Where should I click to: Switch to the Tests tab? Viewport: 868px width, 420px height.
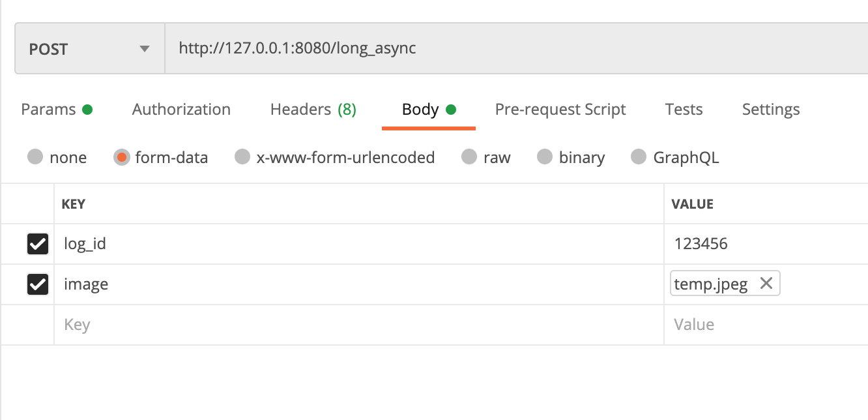(684, 109)
